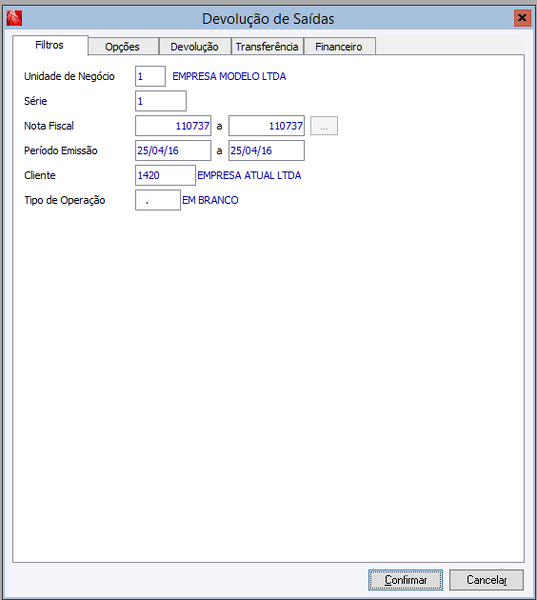Viewport: 537px width, 600px height.
Task: Switch to the Transferência tab
Action: click(x=267, y=47)
